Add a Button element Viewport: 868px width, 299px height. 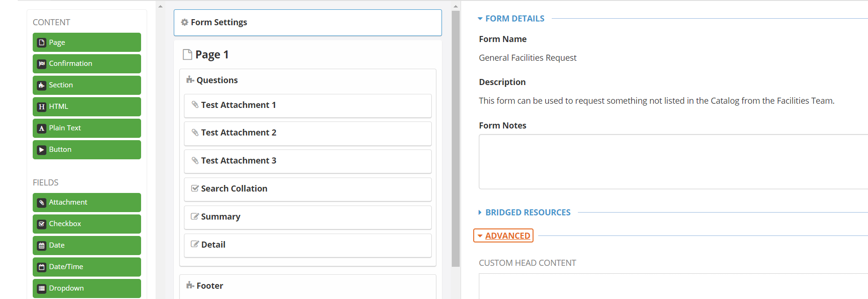pos(87,150)
